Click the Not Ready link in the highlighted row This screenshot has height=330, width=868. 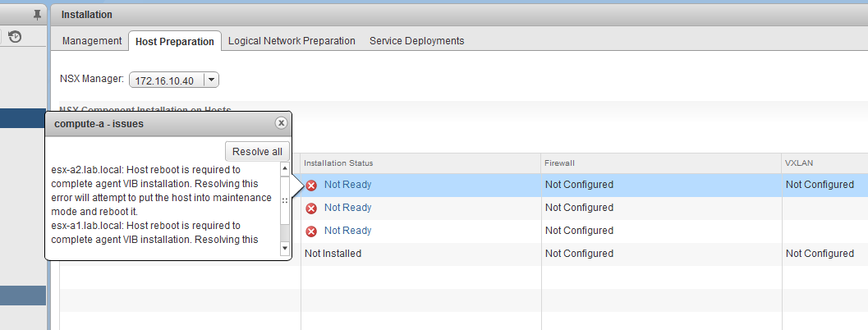tap(347, 185)
